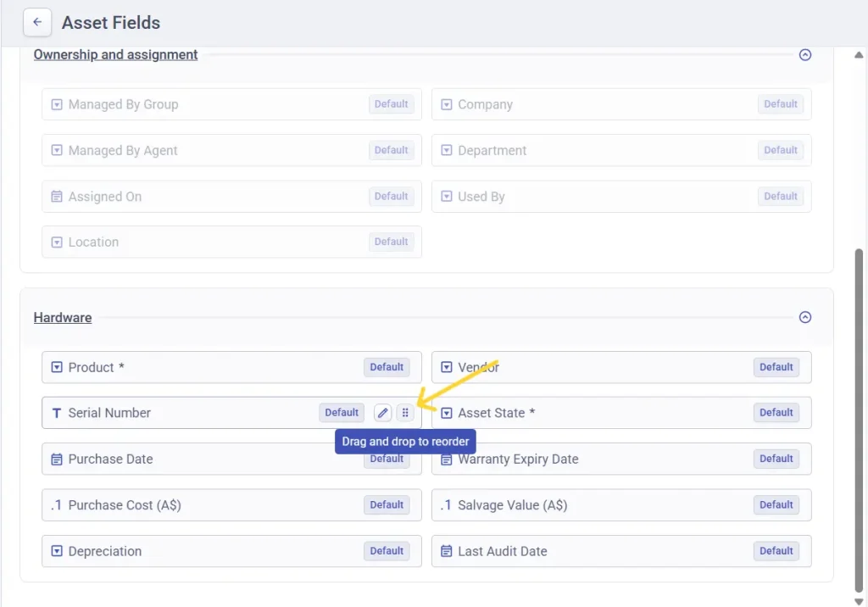Collapse the Hardware section chevron
The image size is (868, 607).
804,316
